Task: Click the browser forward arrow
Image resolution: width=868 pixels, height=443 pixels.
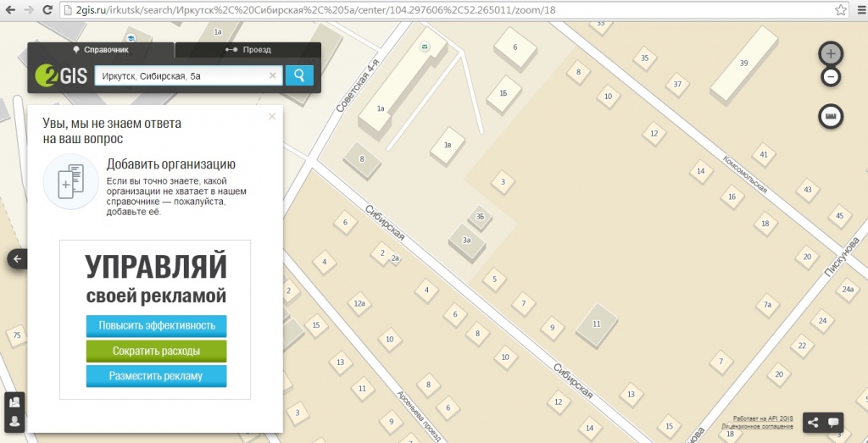Action: [x=29, y=10]
